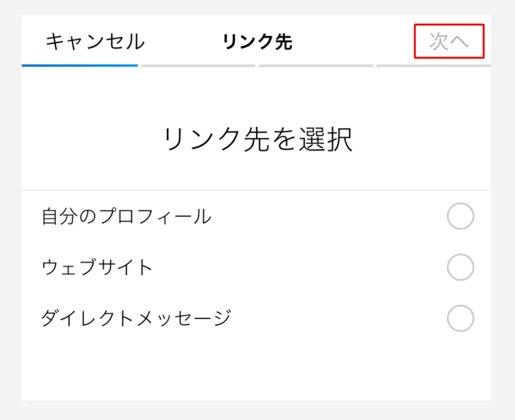Screen dimensions: 515x420
Task: Tap the empty circle beside ウェブサイト
Action: [460, 267]
